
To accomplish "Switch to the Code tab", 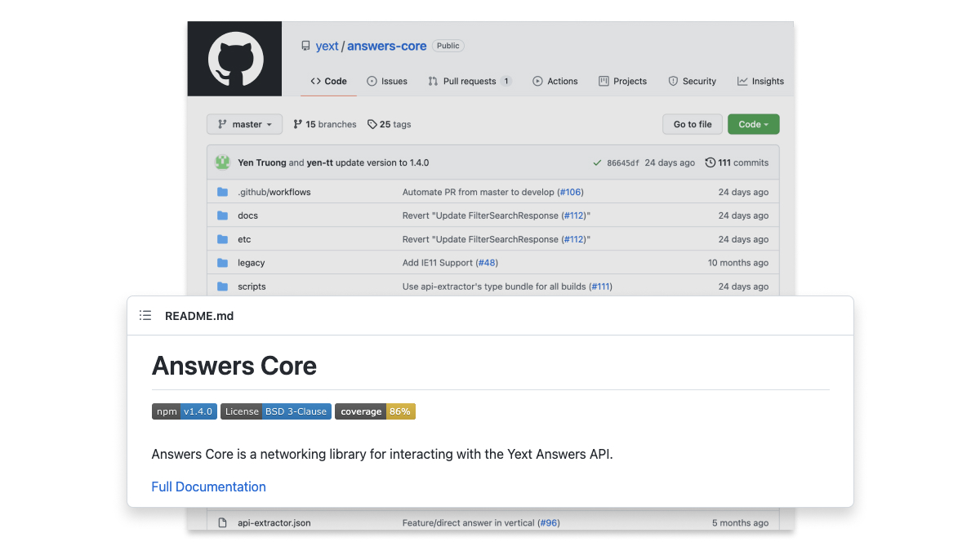I will click(329, 82).
